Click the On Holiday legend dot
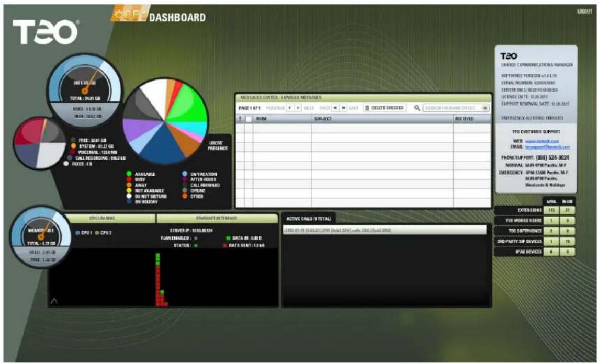This screenshot has width=598, height=364. [129, 202]
